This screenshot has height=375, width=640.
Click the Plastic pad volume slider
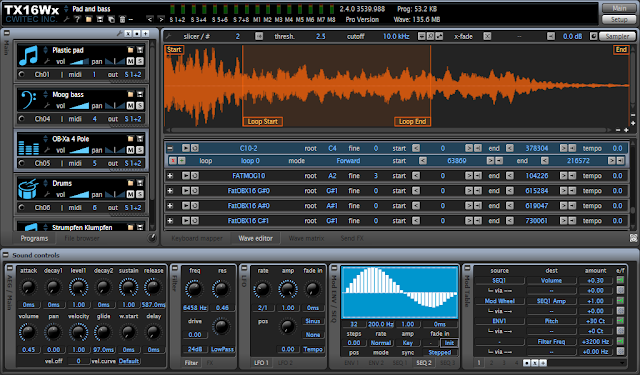(x=79, y=62)
